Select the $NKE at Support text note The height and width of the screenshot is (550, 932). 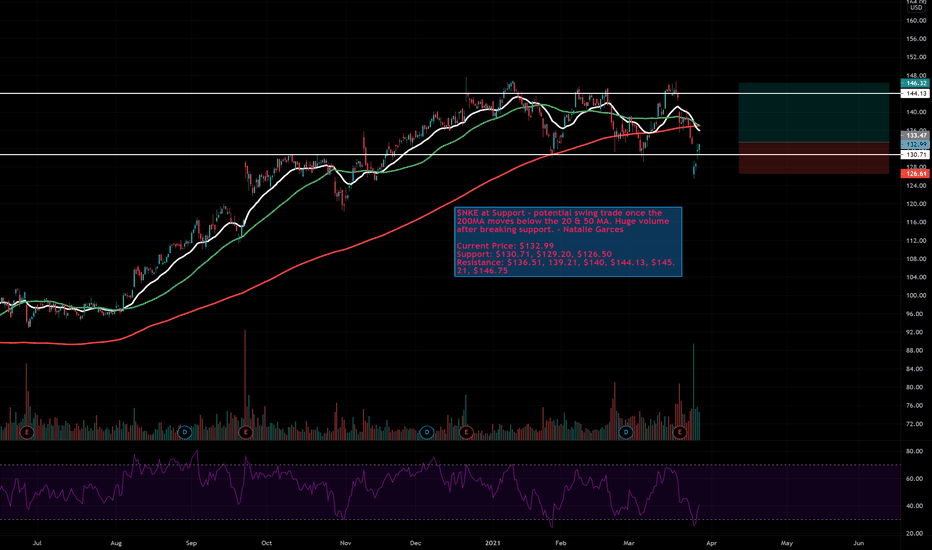tap(568, 241)
